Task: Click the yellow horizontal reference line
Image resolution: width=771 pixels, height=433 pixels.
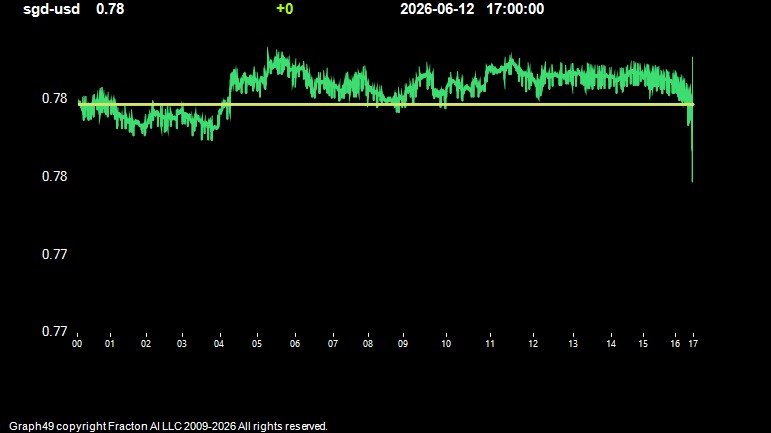Action: [x=386, y=104]
